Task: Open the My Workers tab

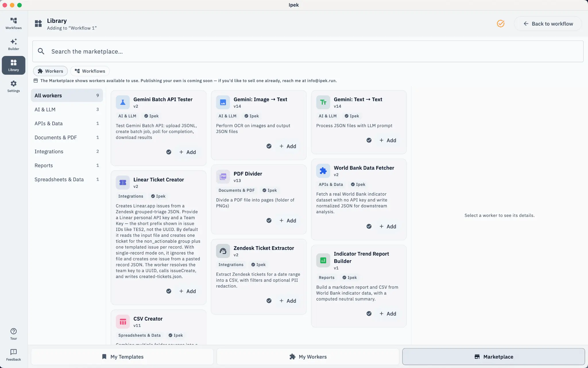Action: tap(308, 357)
